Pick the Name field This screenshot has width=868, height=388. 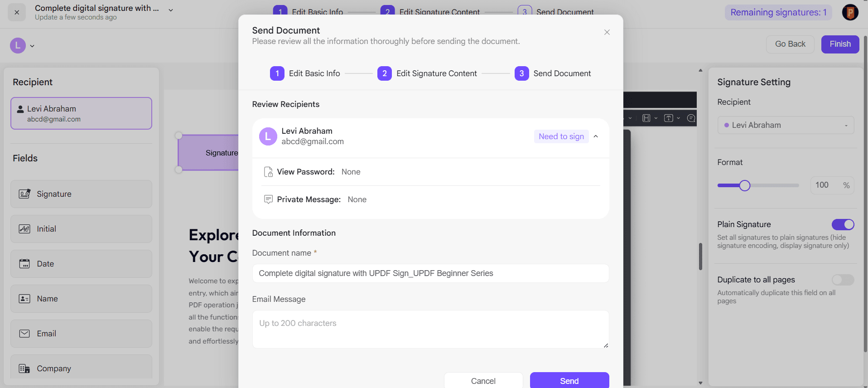click(x=81, y=299)
